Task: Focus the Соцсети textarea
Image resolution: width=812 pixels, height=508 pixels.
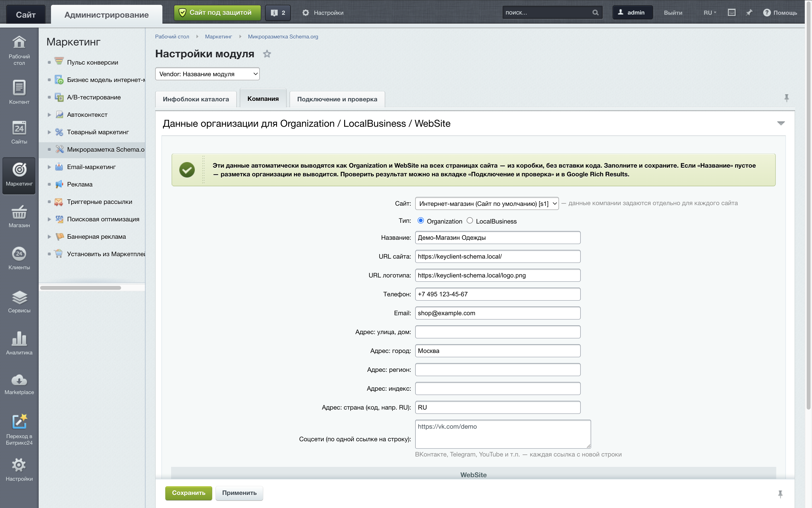Action: click(x=503, y=434)
